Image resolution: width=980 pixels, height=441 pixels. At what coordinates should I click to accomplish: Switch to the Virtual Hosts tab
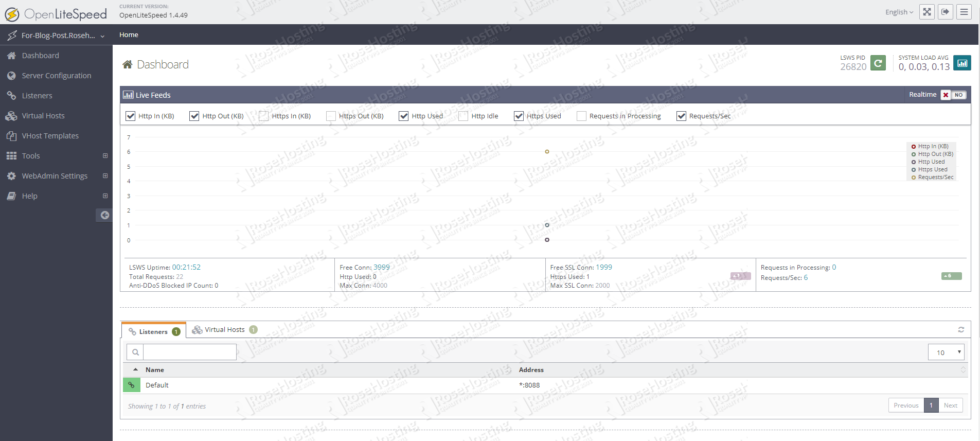225,330
